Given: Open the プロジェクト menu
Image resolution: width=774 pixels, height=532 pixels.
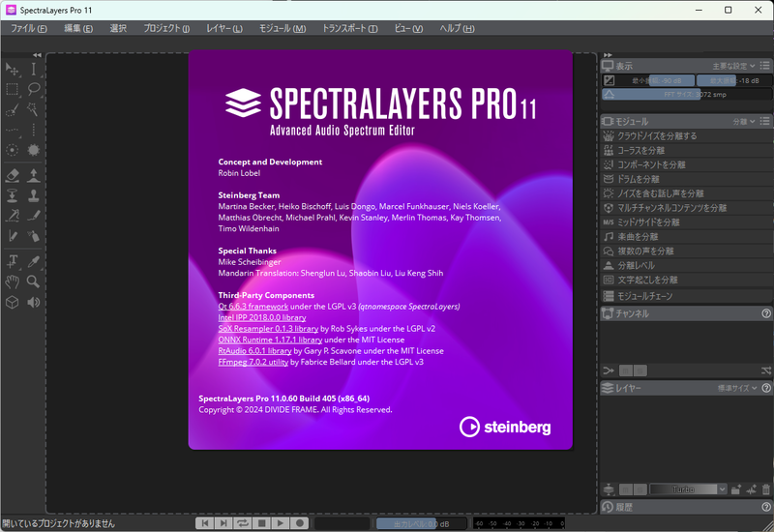Looking at the screenshot, I should pos(166,28).
